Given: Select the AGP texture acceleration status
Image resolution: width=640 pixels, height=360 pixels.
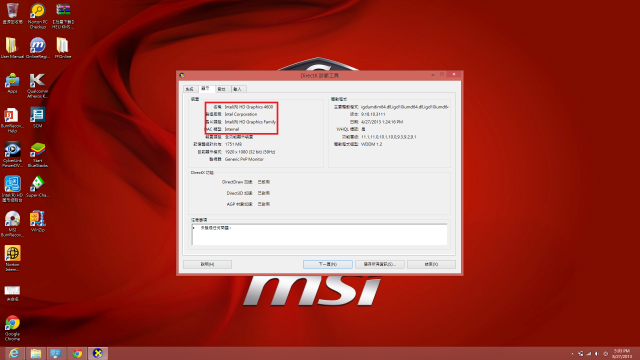Looking at the screenshot, I should 264,204.
